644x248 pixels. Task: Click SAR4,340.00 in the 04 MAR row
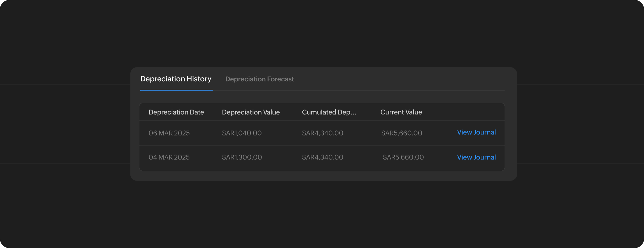click(x=322, y=157)
